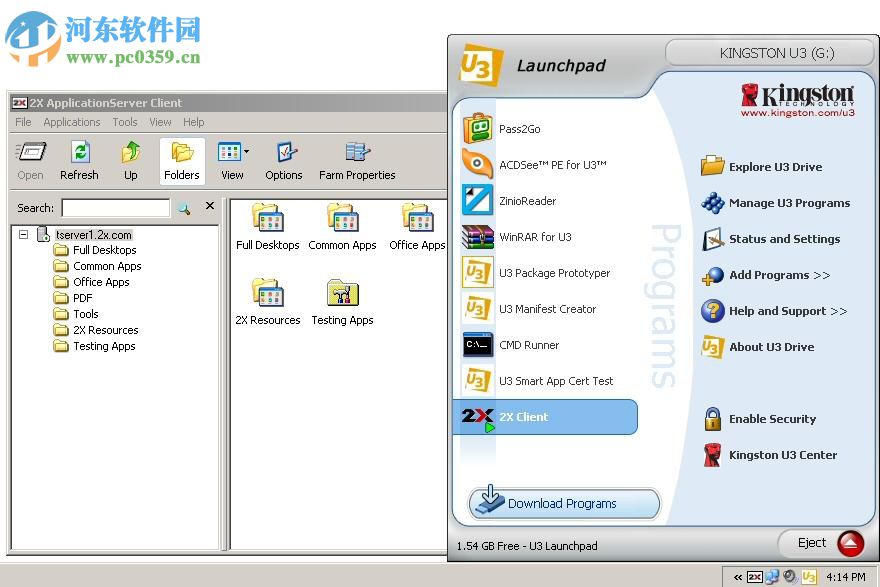Collapse the tserver1.2x.com tree node
This screenshot has width=880, height=587.
(23, 234)
